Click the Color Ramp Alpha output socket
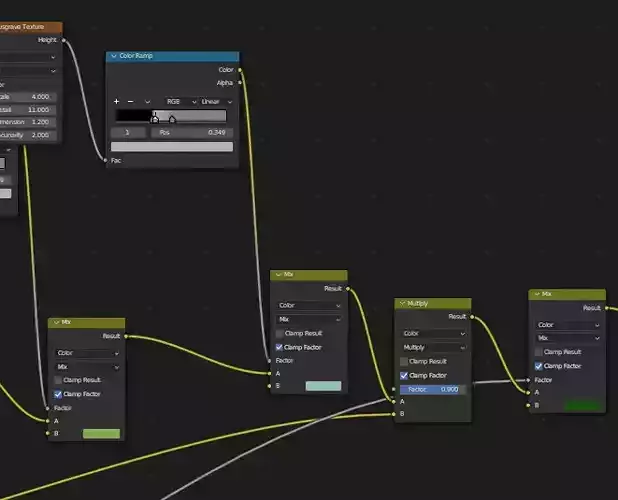The height and width of the screenshot is (500, 618). click(x=240, y=83)
